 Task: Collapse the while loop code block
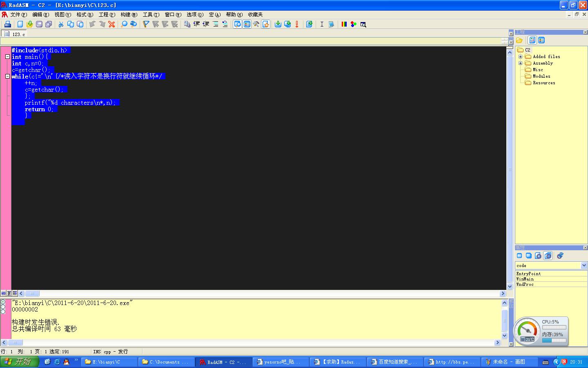pos(7,76)
